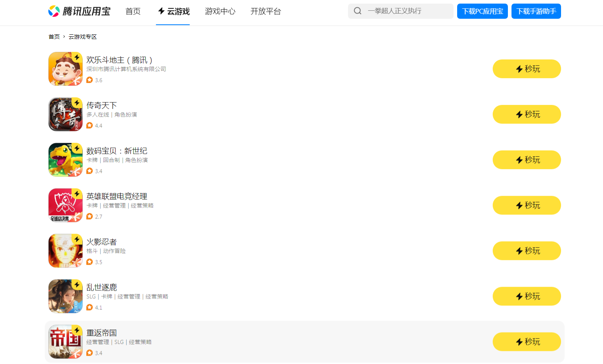This screenshot has height=364, width=603.
Task: Click rating value 2.7
Action: pos(99,217)
